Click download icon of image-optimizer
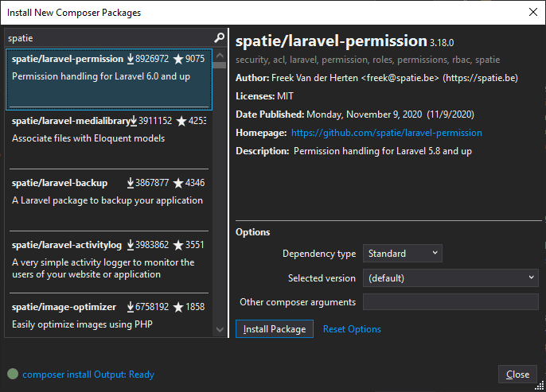546x392 pixels. coord(131,307)
